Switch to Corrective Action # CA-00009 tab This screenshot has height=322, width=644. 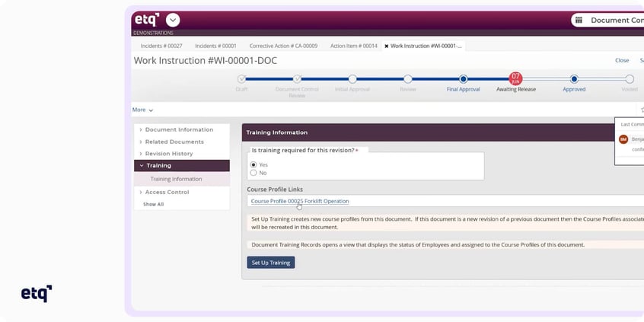(x=283, y=46)
